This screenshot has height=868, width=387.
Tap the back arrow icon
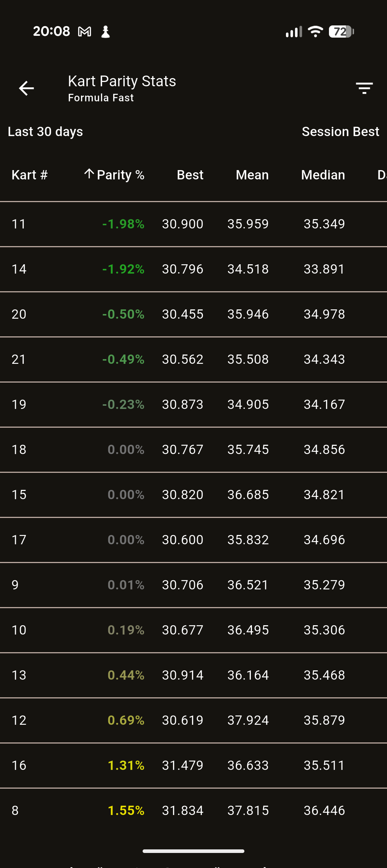tap(26, 88)
